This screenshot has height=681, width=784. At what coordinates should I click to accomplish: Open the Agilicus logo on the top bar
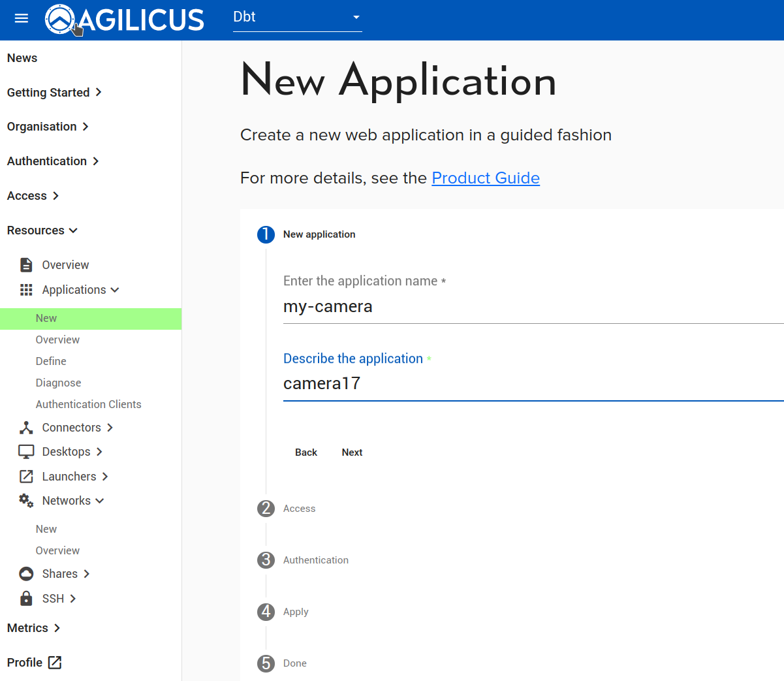click(124, 20)
